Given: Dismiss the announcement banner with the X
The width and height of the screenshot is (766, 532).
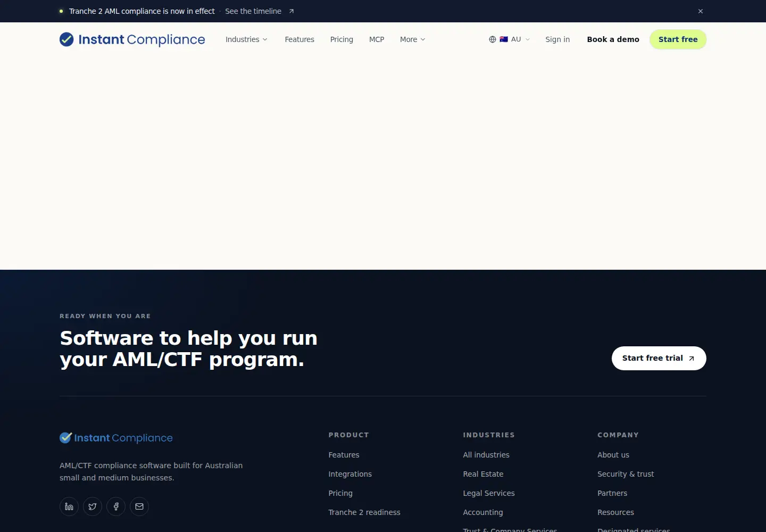Looking at the screenshot, I should [x=701, y=11].
